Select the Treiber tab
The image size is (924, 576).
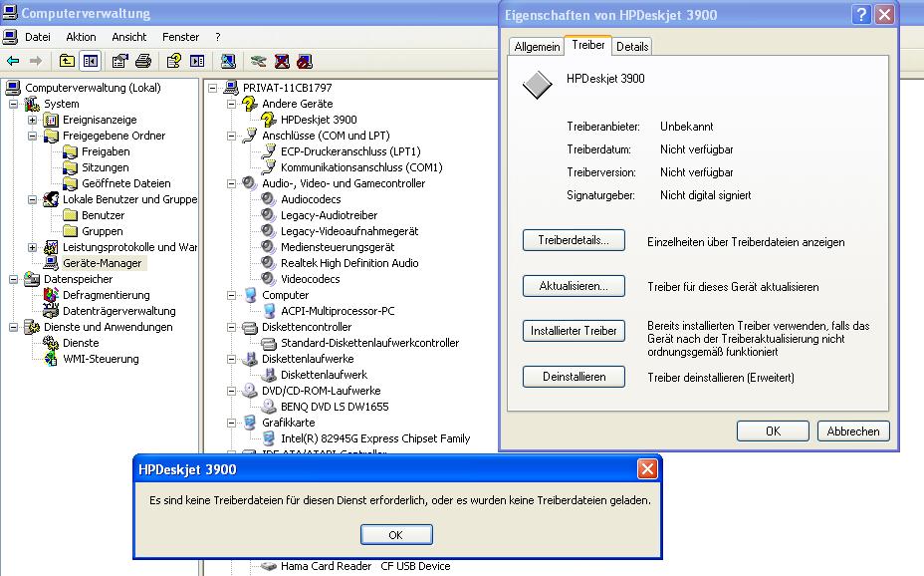click(588, 45)
